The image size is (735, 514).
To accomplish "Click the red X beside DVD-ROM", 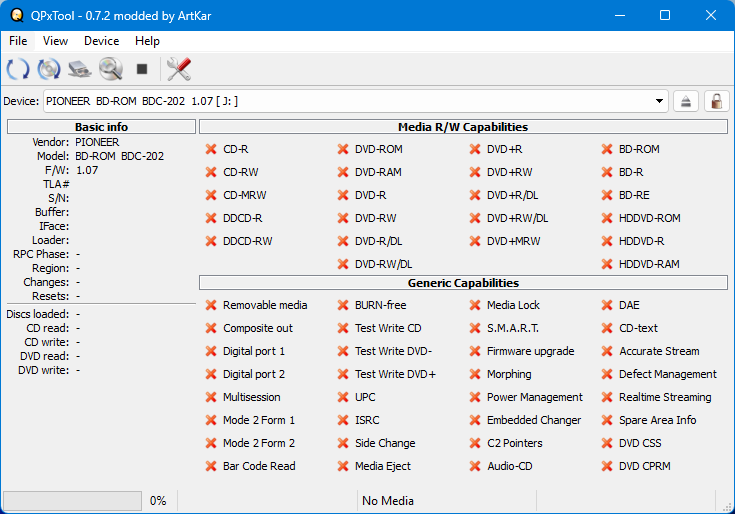I will [343, 149].
